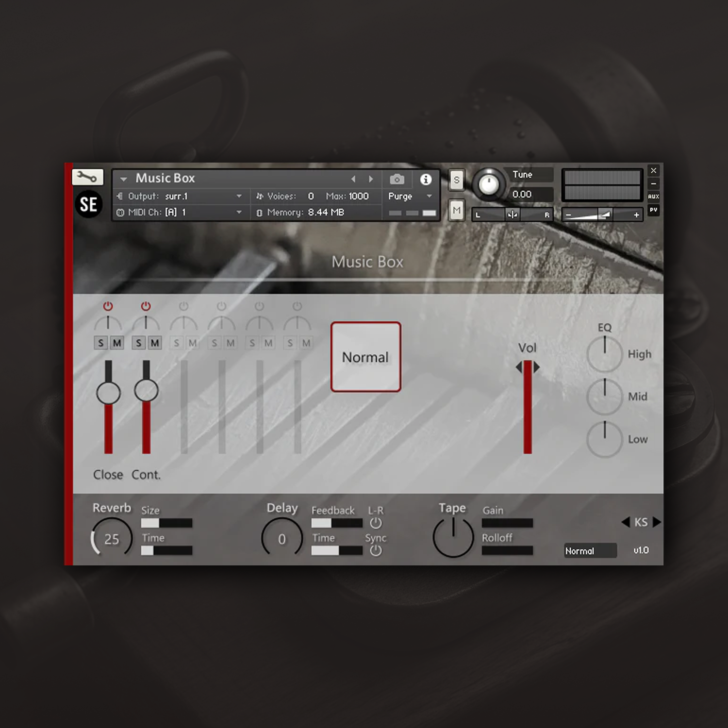
Task: Click the camera snapshot icon
Action: (x=397, y=180)
